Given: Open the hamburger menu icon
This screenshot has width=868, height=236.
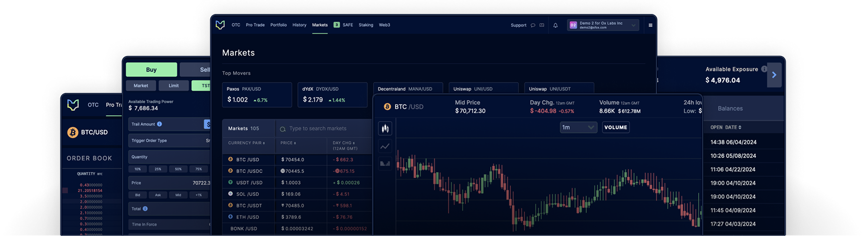Looking at the screenshot, I should 650,25.
